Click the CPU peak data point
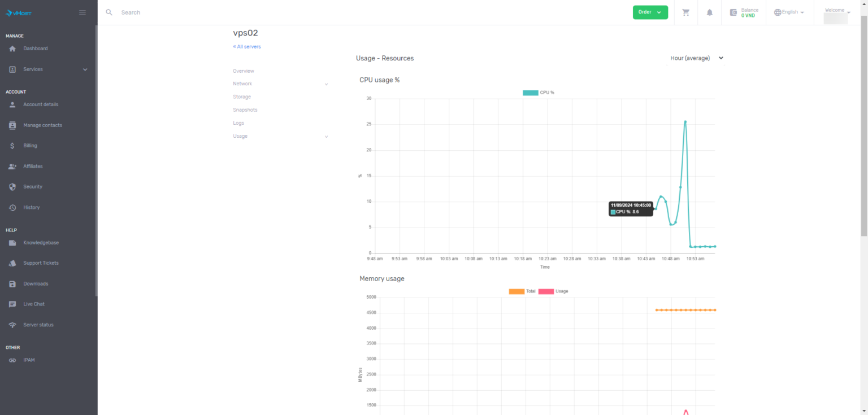Screen dimensions: 868x415 (685, 121)
